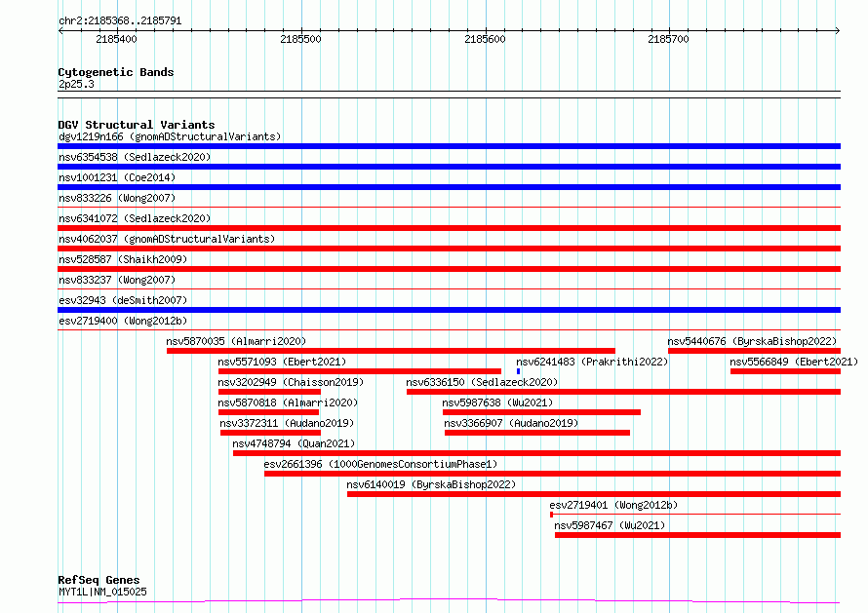Select the blue bar under esv32943
The image size is (868, 613).
pos(449,310)
